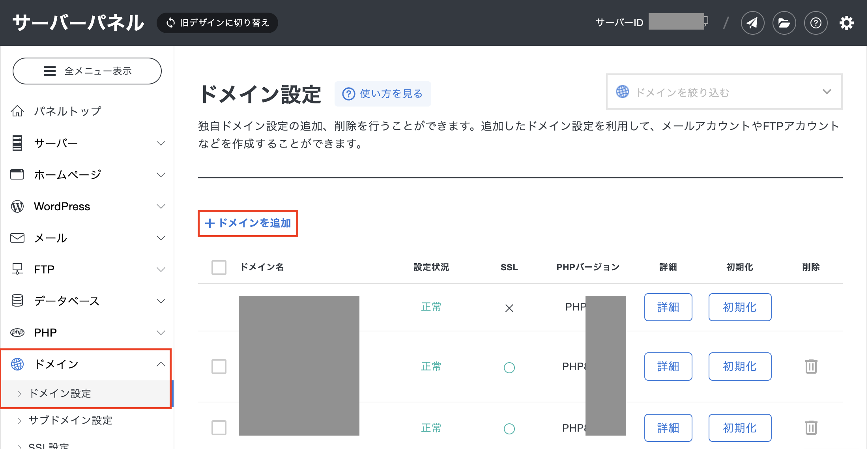Check the second domain row checkbox
868x449 pixels.
(219, 367)
